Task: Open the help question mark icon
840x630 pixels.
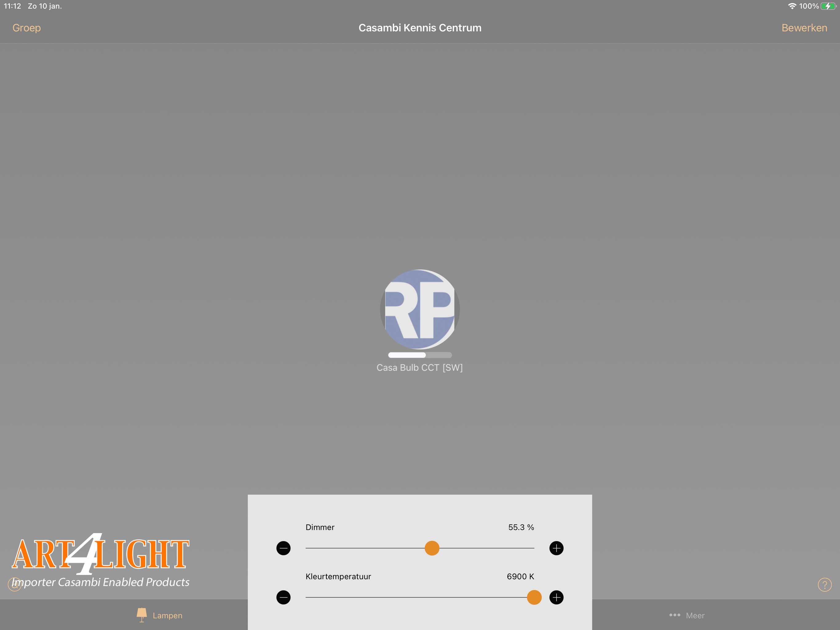Action: [824, 585]
